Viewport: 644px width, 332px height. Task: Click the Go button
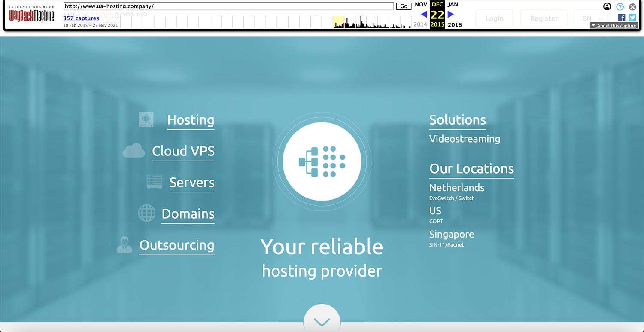404,6
